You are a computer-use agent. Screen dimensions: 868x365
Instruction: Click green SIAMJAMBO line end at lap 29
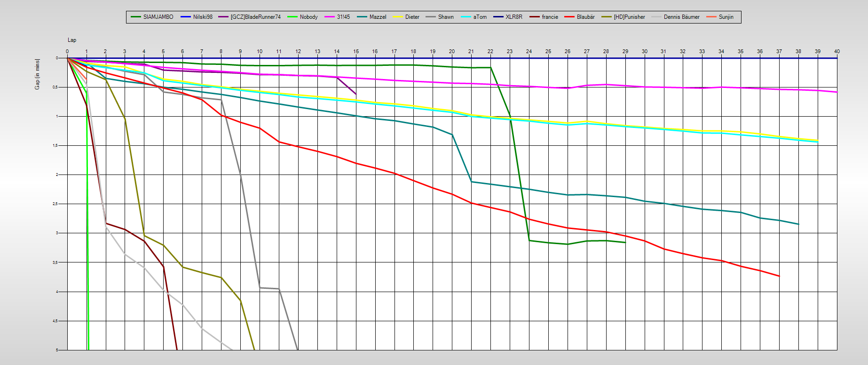625,242
